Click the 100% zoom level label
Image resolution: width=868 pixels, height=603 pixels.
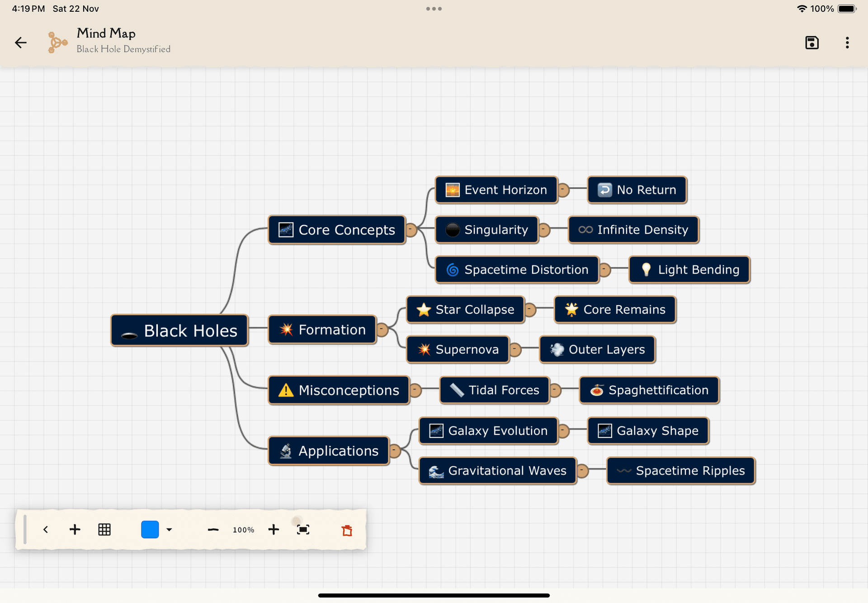(243, 530)
